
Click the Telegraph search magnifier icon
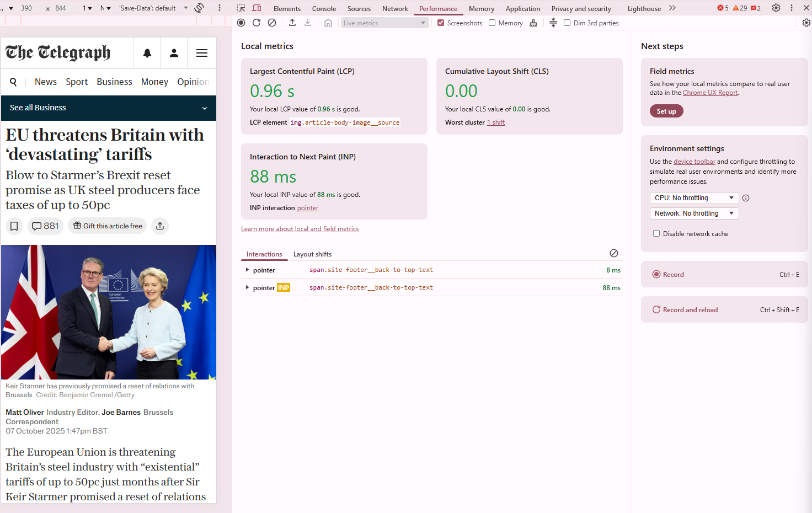13,82
